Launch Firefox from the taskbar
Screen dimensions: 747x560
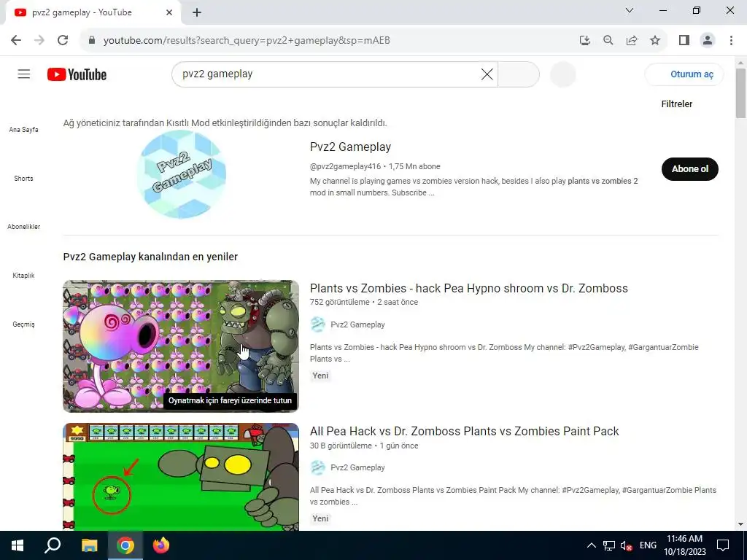[x=161, y=545]
